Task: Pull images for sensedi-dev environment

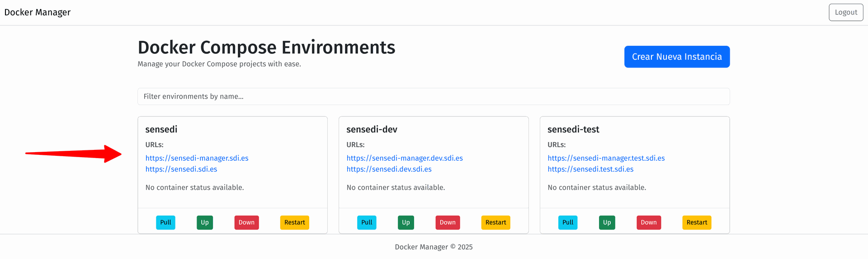Action: (367, 222)
